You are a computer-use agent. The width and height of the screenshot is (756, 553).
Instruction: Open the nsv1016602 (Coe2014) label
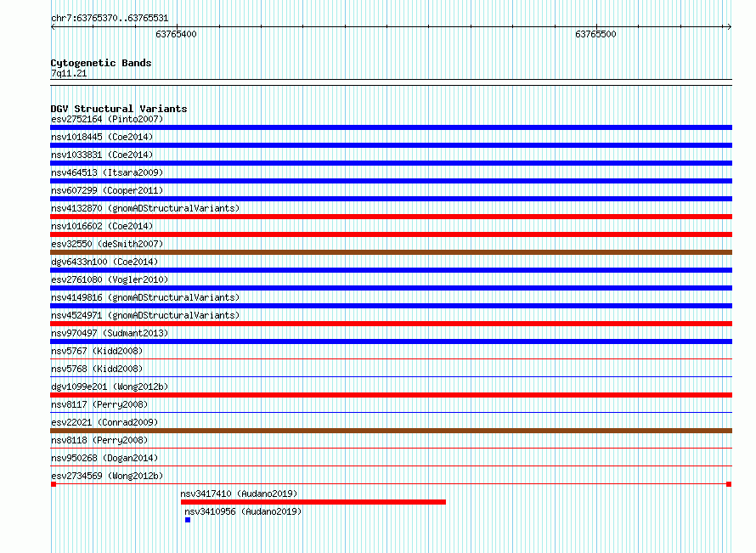click(102, 226)
